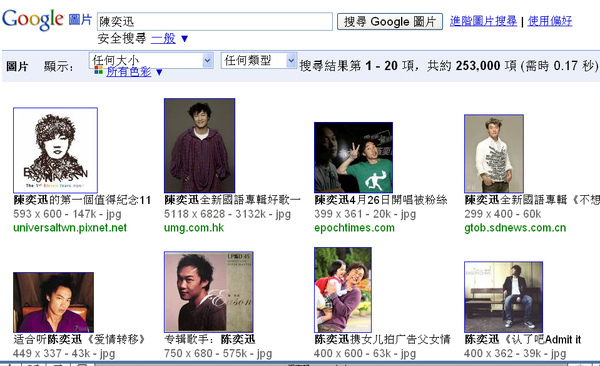The width and height of the screenshot is (600, 366).
Task: Click the 顯示: label
Action: 59,66
